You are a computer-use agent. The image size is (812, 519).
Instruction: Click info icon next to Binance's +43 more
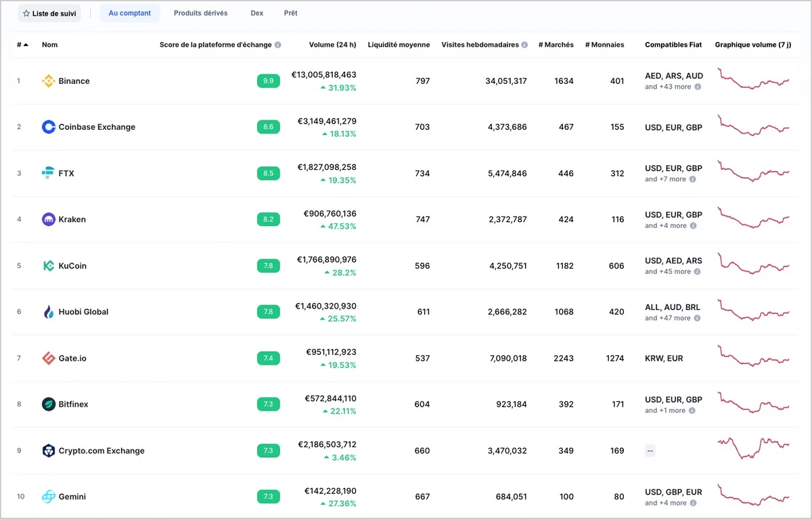coord(698,87)
